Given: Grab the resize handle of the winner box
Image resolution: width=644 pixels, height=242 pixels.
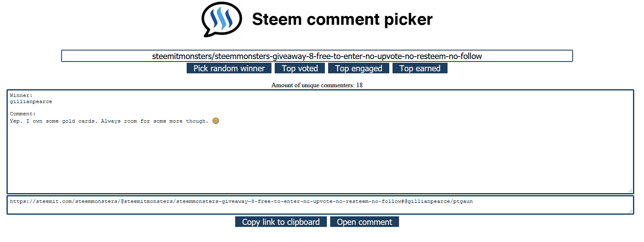Looking at the screenshot, I should pos(630,190).
